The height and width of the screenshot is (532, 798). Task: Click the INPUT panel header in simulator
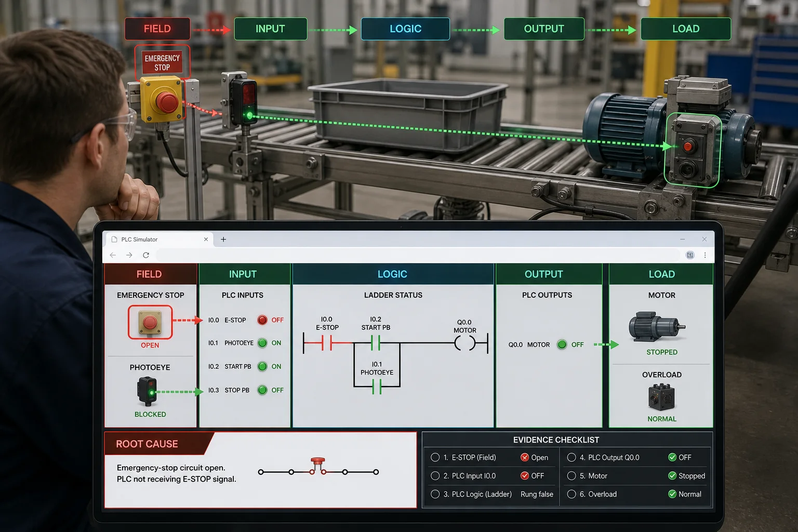(244, 274)
